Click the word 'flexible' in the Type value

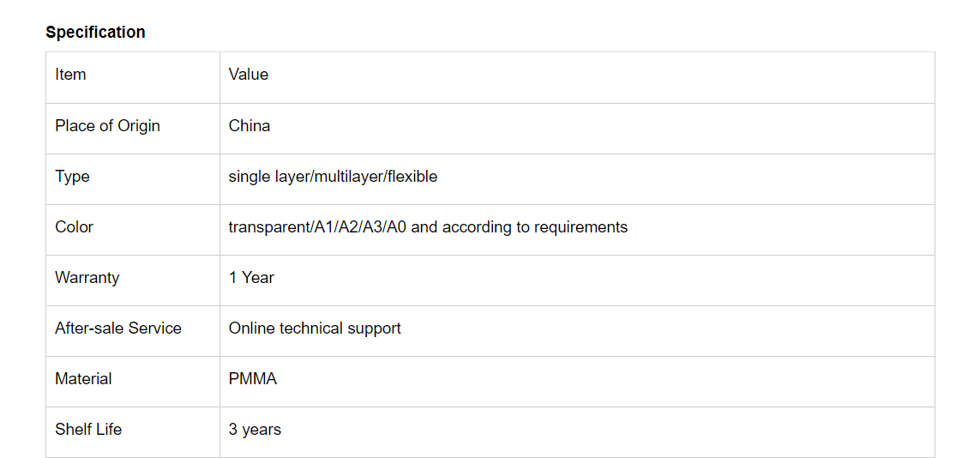[412, 177]
